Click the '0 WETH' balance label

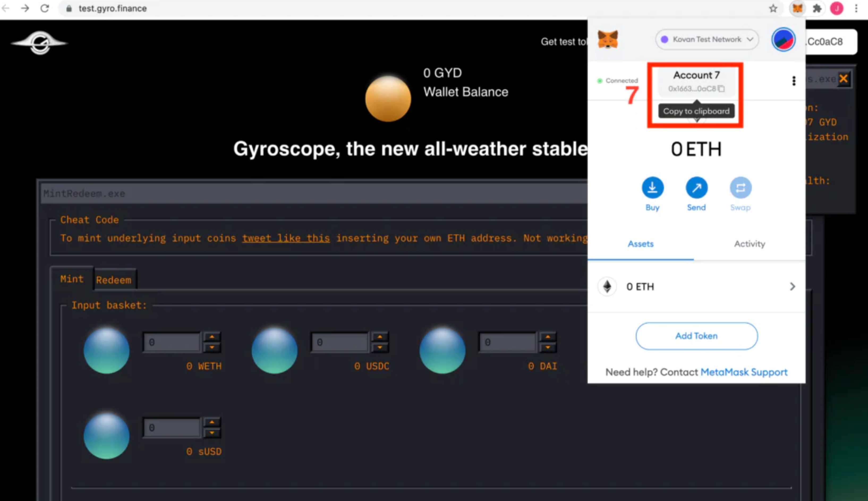[204, 366]
